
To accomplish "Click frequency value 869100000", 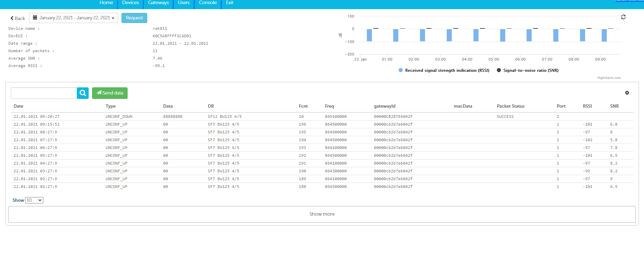I will [336, 116].
